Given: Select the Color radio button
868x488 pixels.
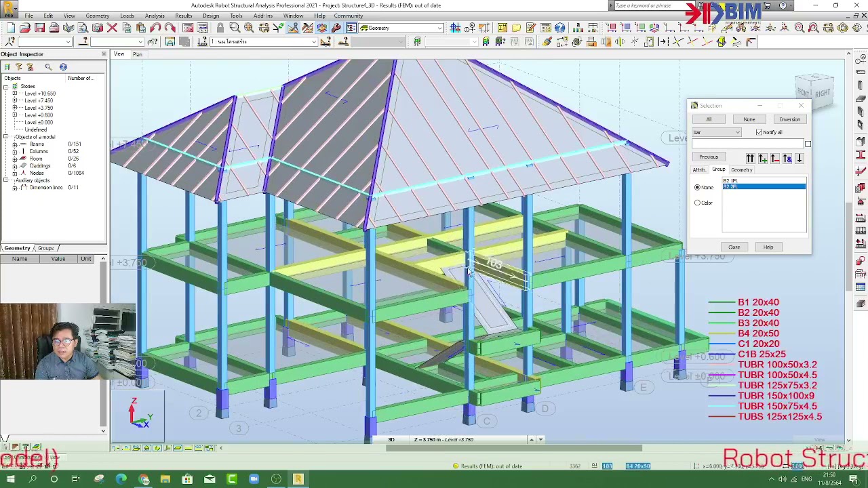Looking at the screenshot, I should point(697,203).
